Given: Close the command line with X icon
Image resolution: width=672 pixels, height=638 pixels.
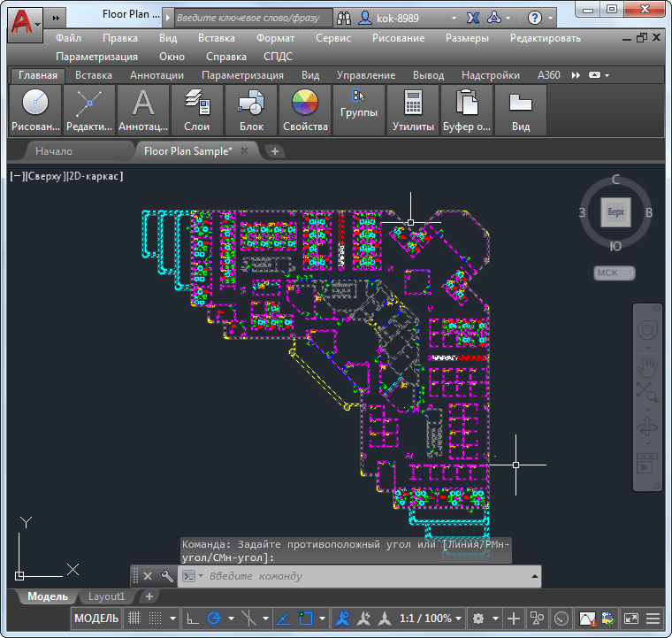Looking at the screenshot, I should (148, 576).
